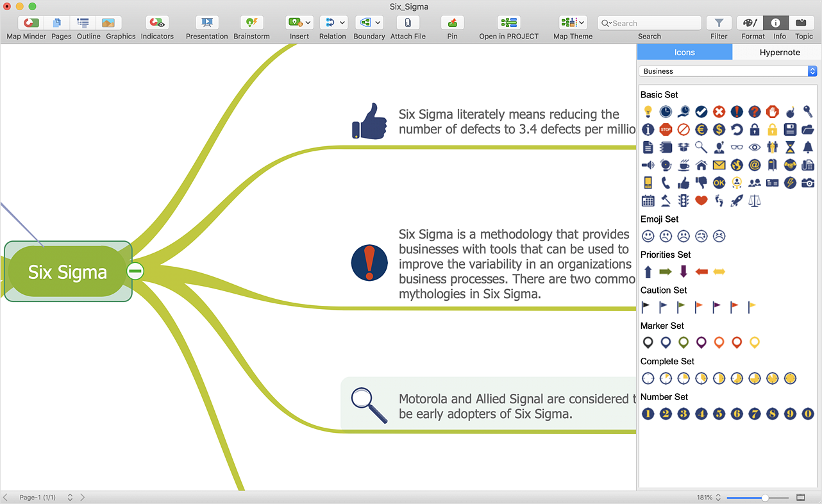Select the Icons tab
The image size is (822, 504).
click(x=685, y=53)
